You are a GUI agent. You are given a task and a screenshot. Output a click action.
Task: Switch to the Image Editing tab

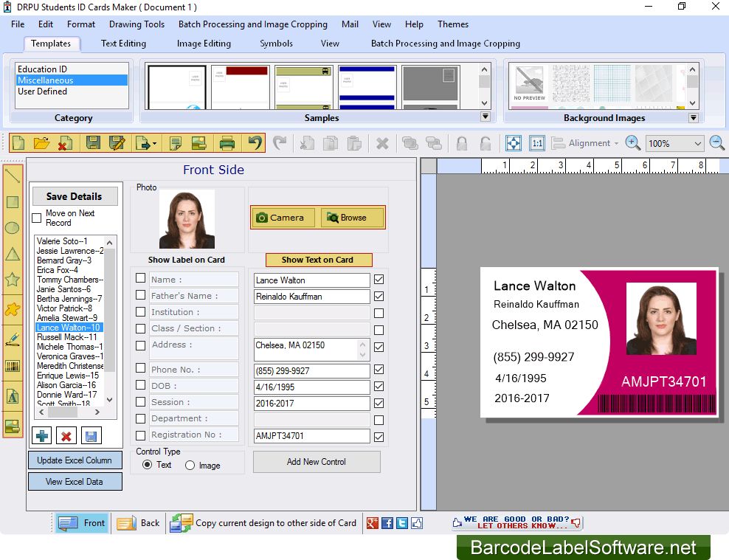(x=204, y=44)
